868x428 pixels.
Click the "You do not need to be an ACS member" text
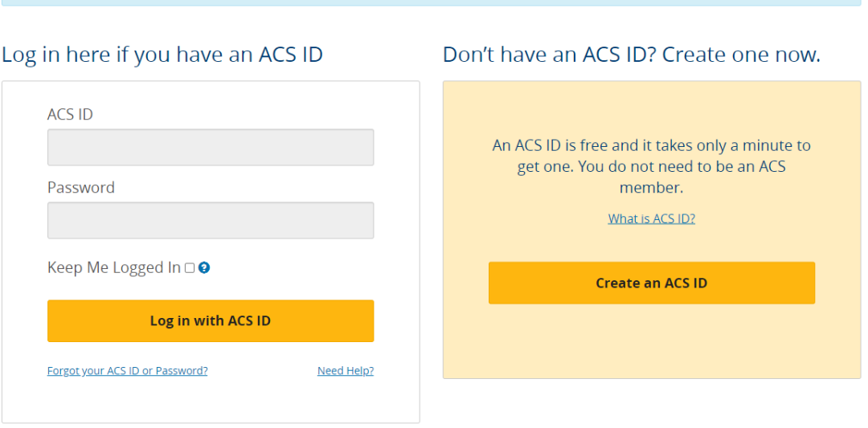click(691, 168)
